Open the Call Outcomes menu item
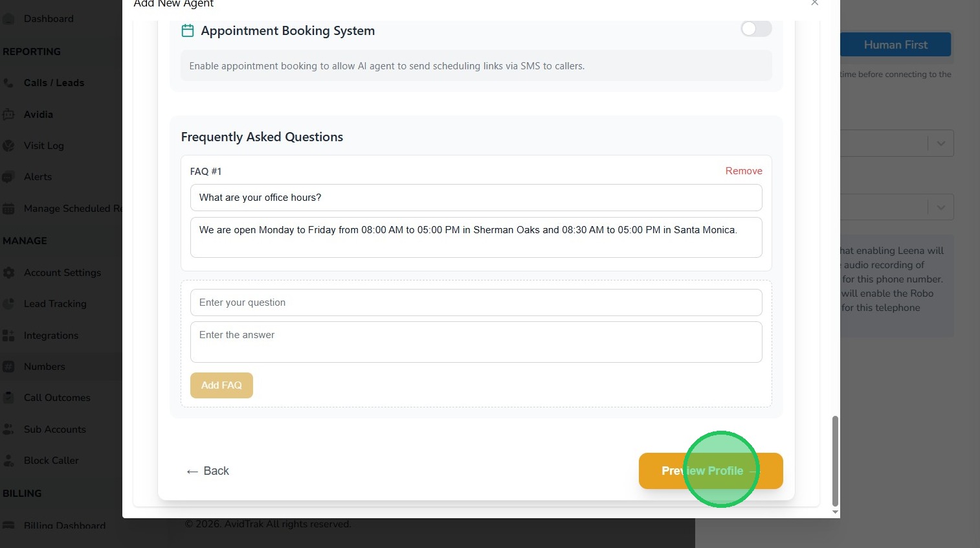The width and height of the screenshot is (980, 548). (x=57, y=398)
